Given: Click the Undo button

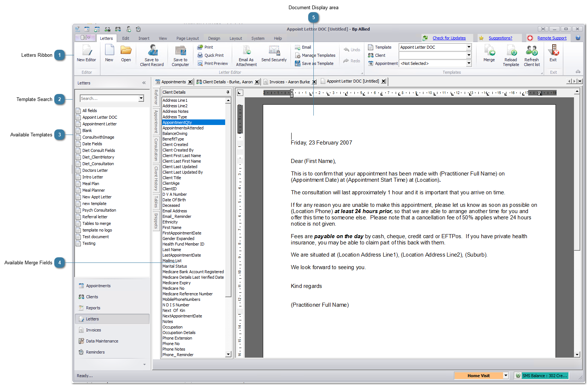Looking at the screenshot, I should click(x=352, y=50).
